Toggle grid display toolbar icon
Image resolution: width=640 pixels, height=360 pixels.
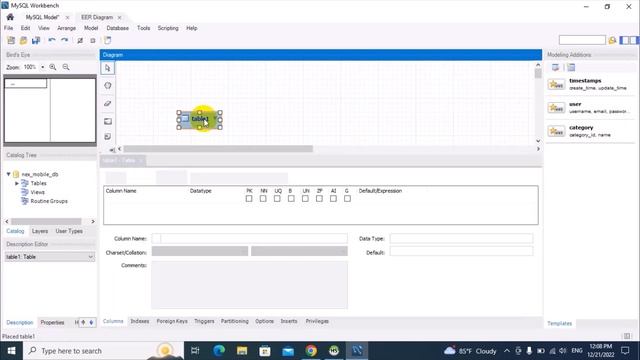[x=80, y=40]
